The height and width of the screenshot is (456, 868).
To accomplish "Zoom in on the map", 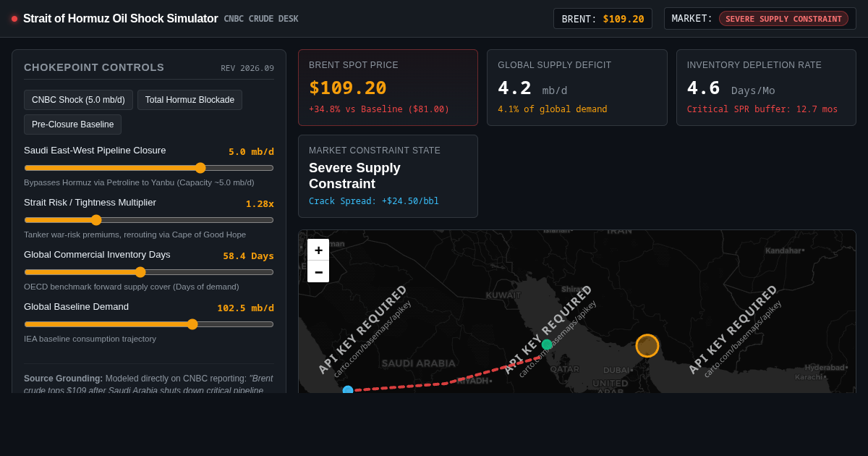I will click(x=318, y=250).
